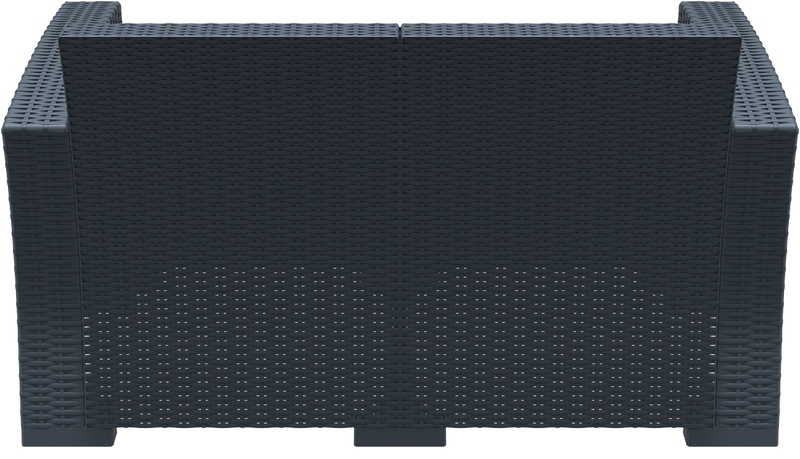Screen dimensions: 800x459
Task: Click the vertical center seam between back panels
Action: [x=400, y=200]
